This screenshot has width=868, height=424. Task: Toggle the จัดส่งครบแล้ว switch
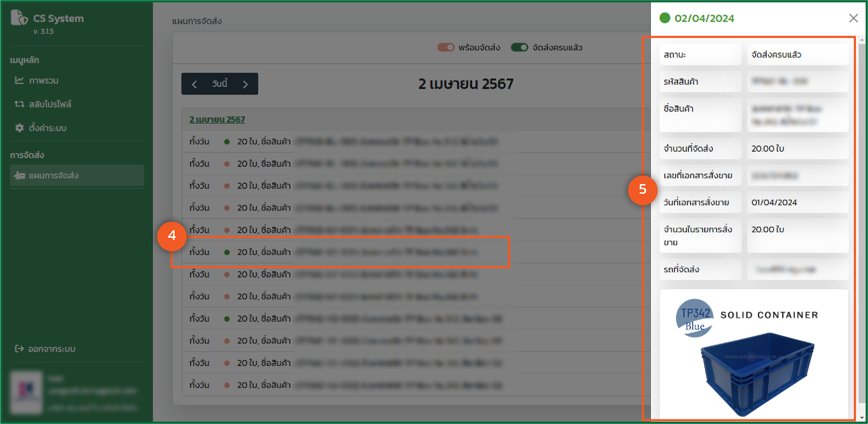tap(519, 48)
